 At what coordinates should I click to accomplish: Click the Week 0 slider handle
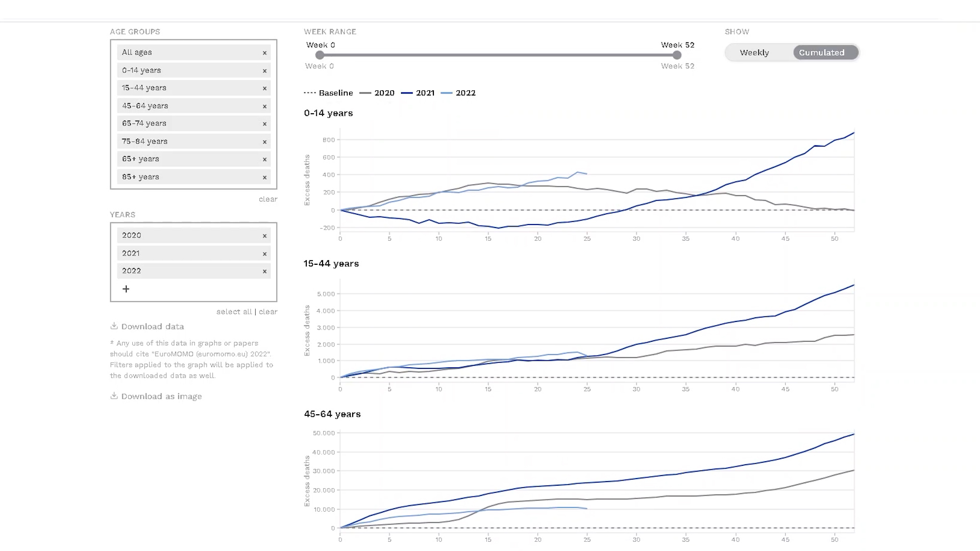click(320, 55)
